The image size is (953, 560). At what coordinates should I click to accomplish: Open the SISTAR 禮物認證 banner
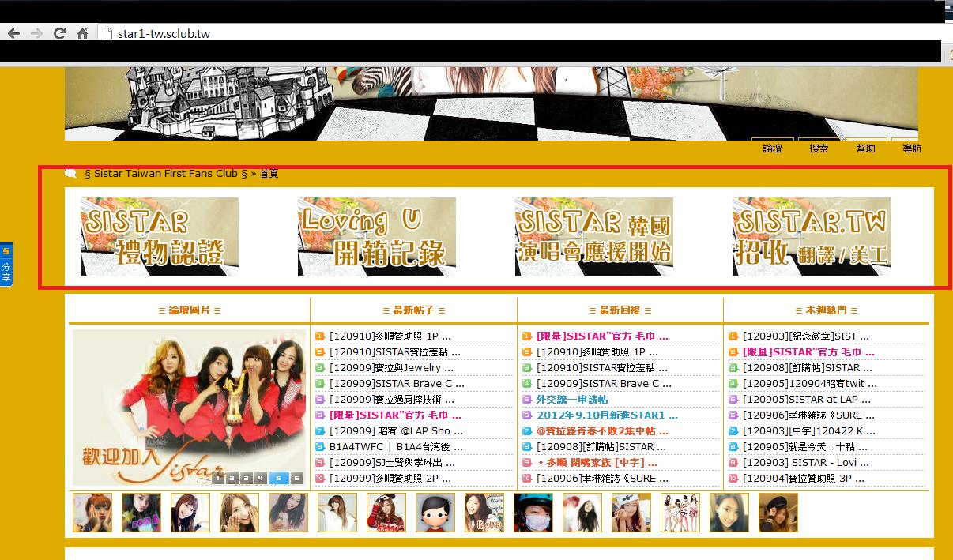tap(160, 237)
